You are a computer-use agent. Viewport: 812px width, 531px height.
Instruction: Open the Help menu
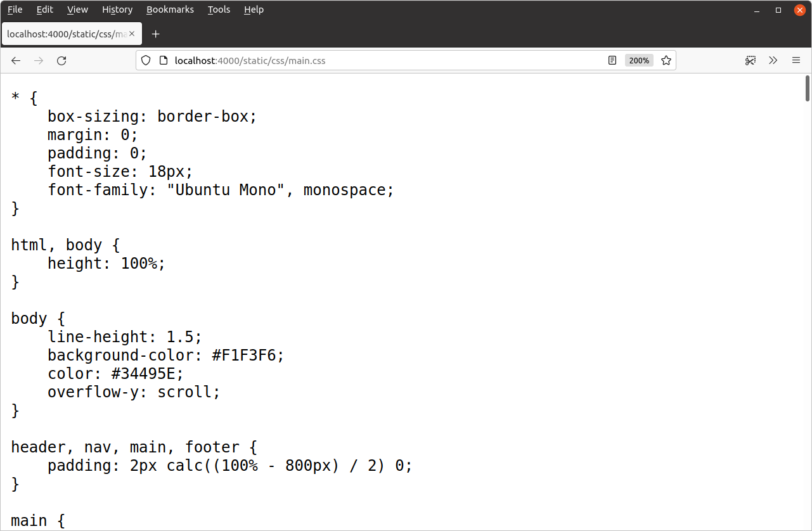pyautogui.click(x=254, y=10)
